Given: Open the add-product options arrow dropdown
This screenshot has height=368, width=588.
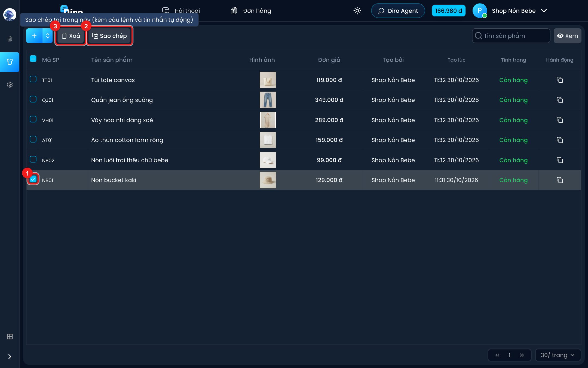Looking at the screenshot, I should [48, 36].
